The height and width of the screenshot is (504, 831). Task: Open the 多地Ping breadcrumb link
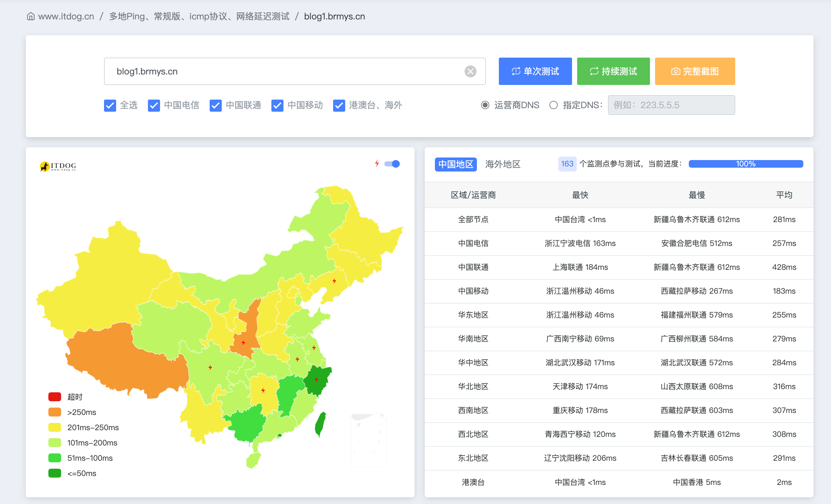pyautogui.click(x=199, y=16)
